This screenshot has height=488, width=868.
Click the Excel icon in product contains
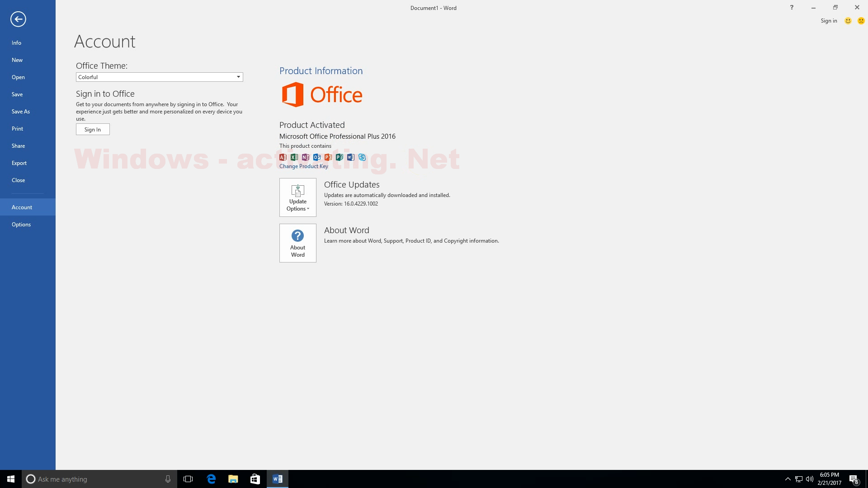tap(294, 157)
